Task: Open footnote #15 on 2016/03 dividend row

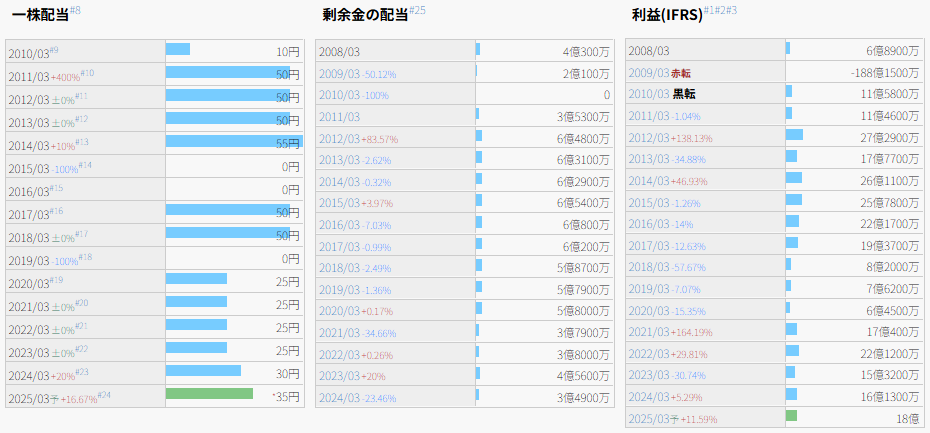Action: (x=56, y=188)
